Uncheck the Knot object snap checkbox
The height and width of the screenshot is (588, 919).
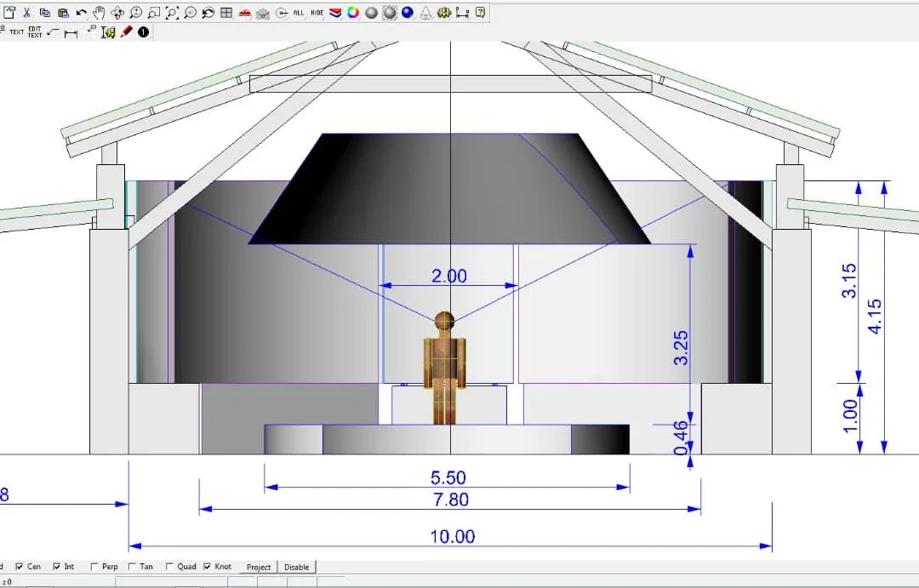pos(207,567)
